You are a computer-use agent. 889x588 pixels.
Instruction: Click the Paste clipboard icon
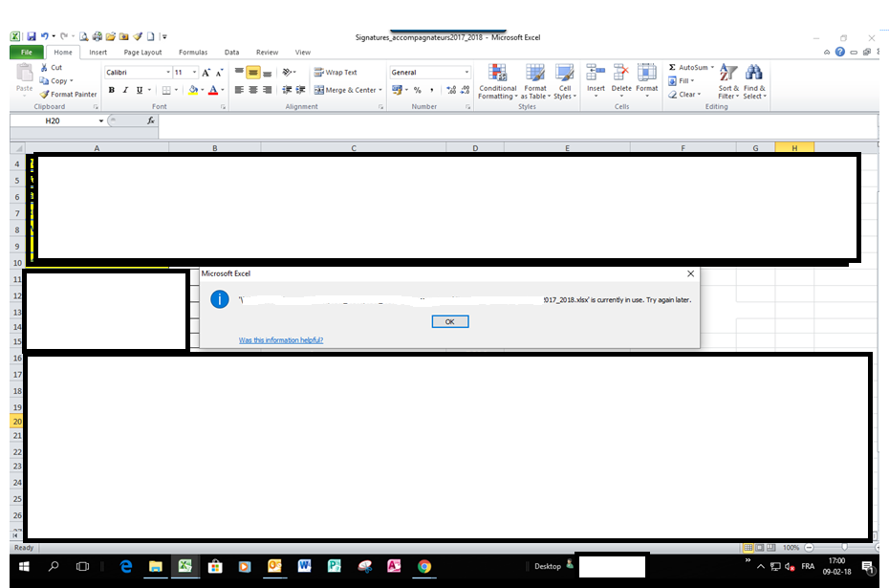(x=25, y=74)
